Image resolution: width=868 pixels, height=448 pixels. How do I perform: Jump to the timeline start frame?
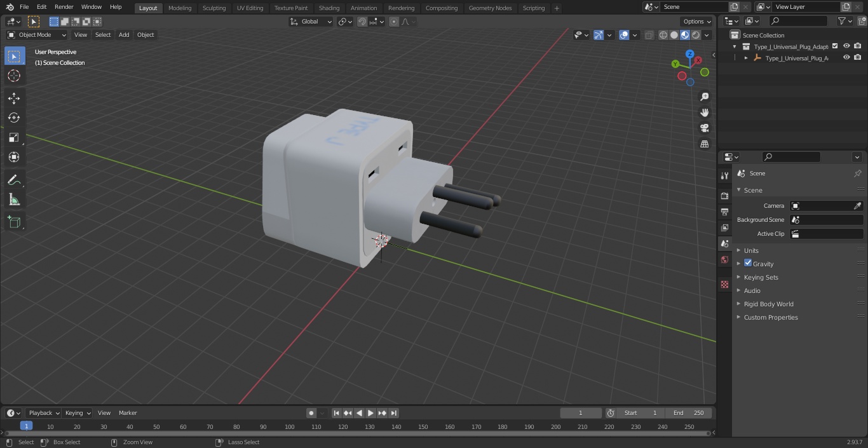click(x=336, y=413)
